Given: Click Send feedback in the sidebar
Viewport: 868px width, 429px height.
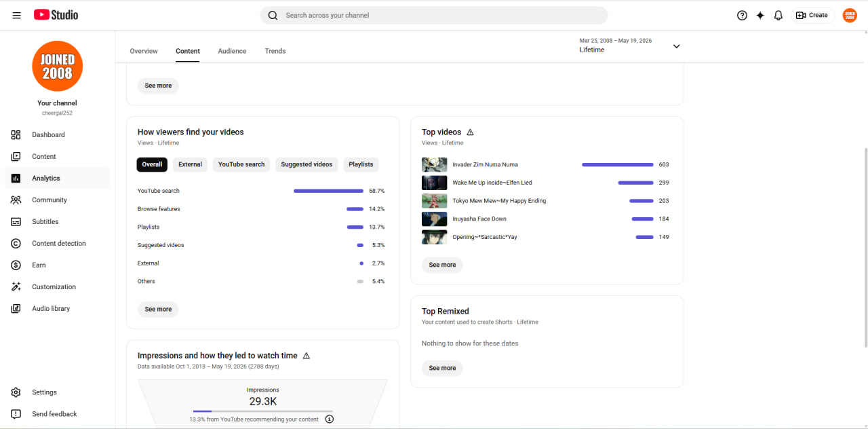Looking at the screenshot, I should tap(57, 414).
